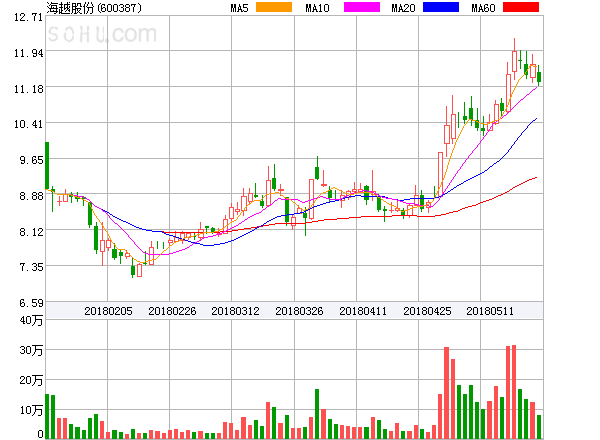Click the red MA60 legend swatch
Viewport: 600px width, 440px height.
521,7
